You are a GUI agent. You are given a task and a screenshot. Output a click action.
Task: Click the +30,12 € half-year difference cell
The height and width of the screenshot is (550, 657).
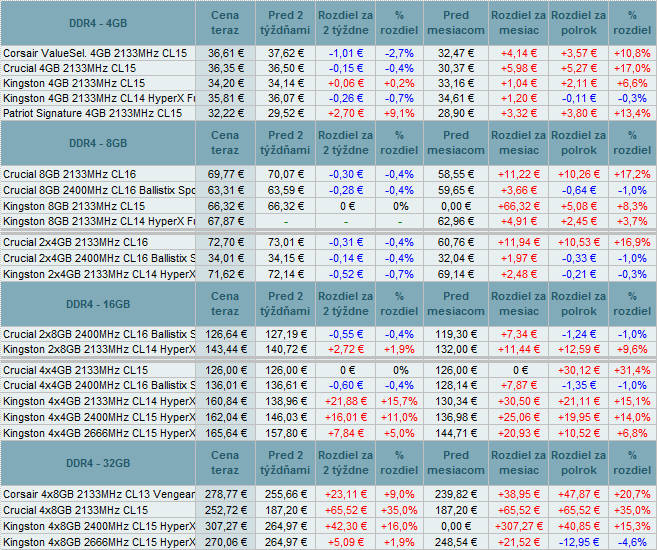[579, 370]
